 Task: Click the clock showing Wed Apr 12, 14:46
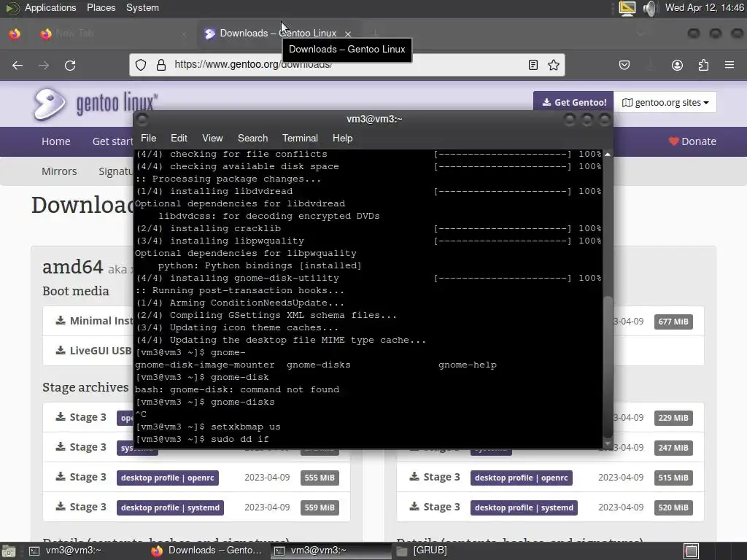(704, 7)
